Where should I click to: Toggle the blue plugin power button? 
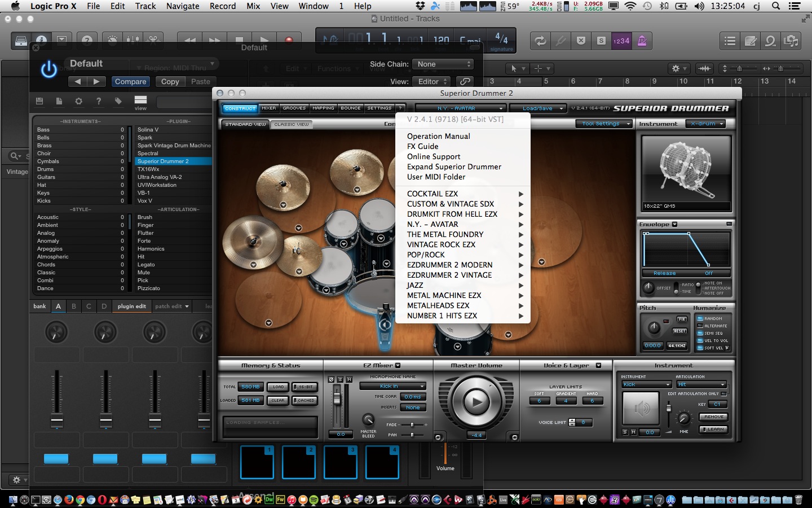49,69
